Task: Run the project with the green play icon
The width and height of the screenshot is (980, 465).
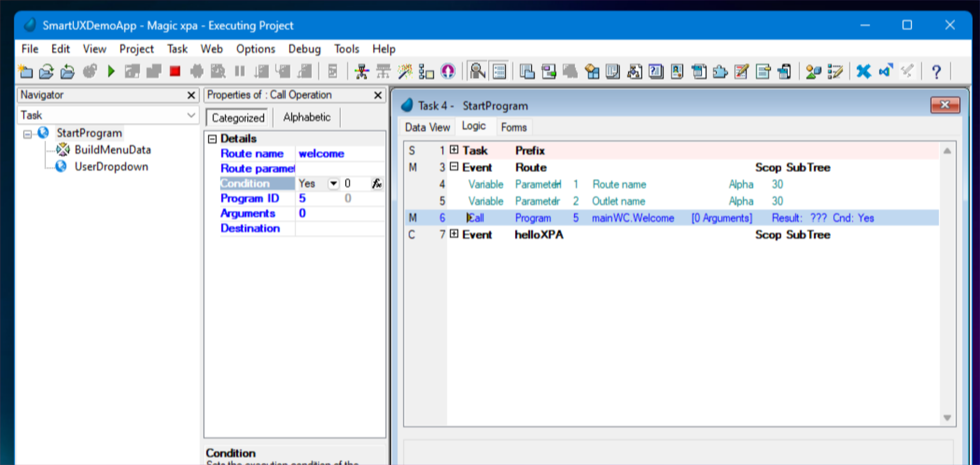Action: click(111, 71)
